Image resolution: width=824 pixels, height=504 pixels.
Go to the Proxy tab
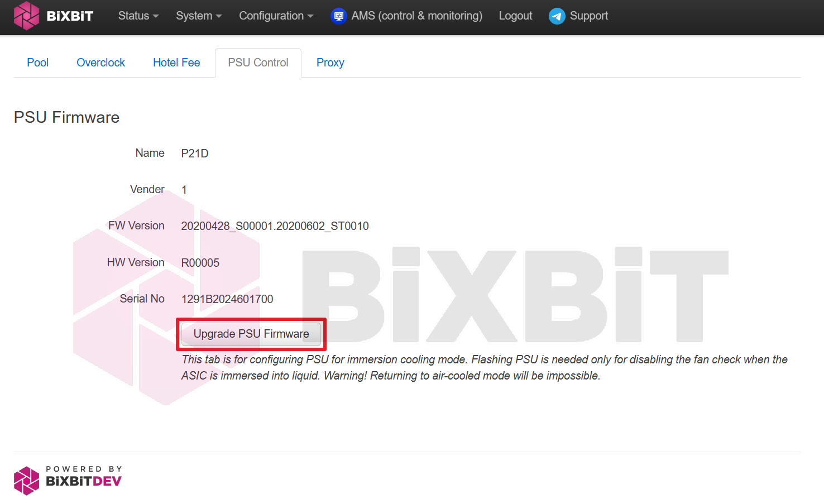[x=330, y=63]
